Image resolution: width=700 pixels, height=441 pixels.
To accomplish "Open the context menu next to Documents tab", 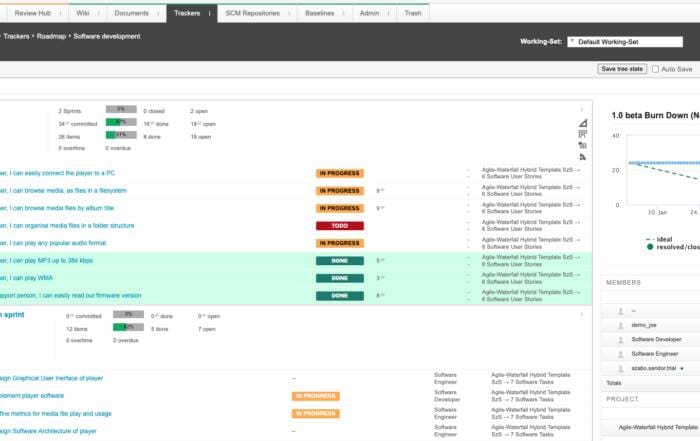I will (158, 13).
